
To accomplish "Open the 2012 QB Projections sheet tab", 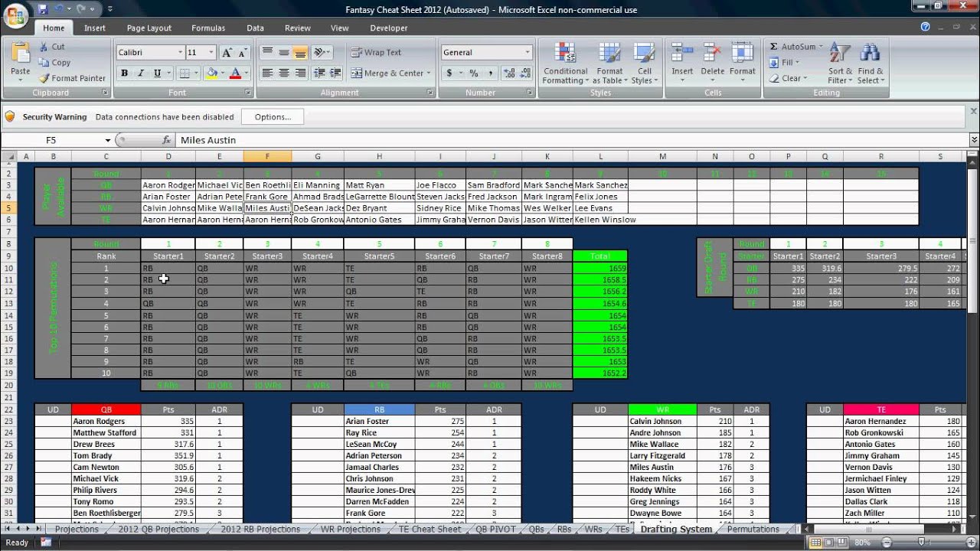I will [158, 529].
